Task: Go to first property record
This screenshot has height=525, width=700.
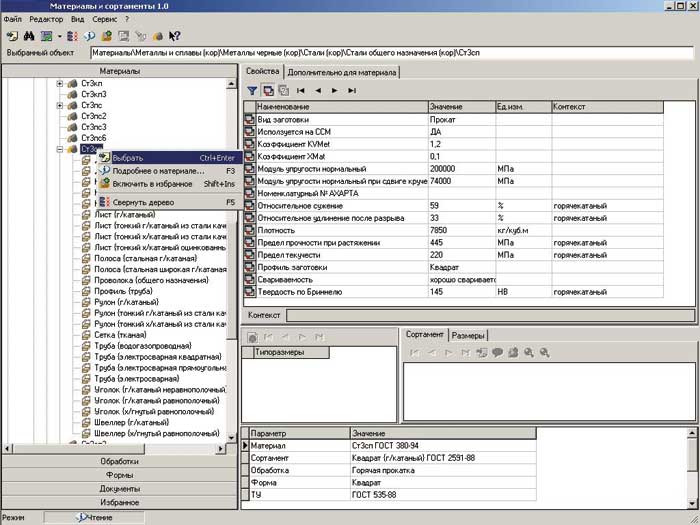Action: click(301, 91)
